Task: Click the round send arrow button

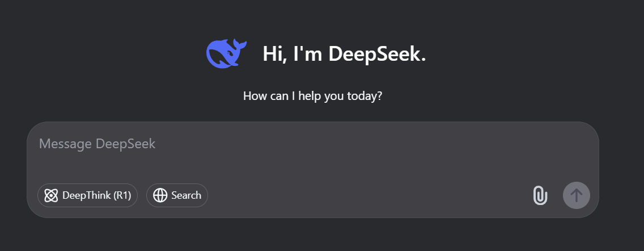Action: 576,195
